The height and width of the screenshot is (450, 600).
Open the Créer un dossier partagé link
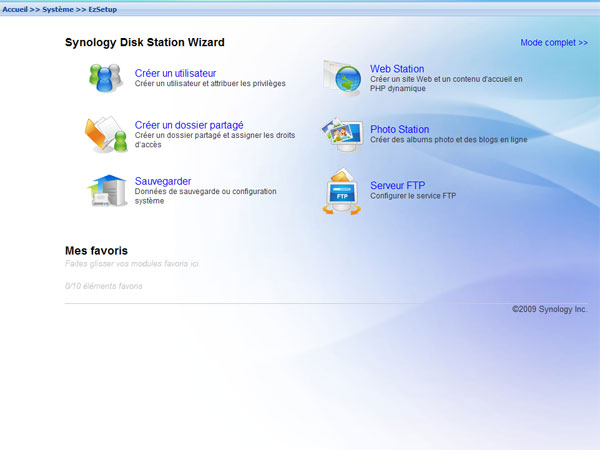(189, 125)
